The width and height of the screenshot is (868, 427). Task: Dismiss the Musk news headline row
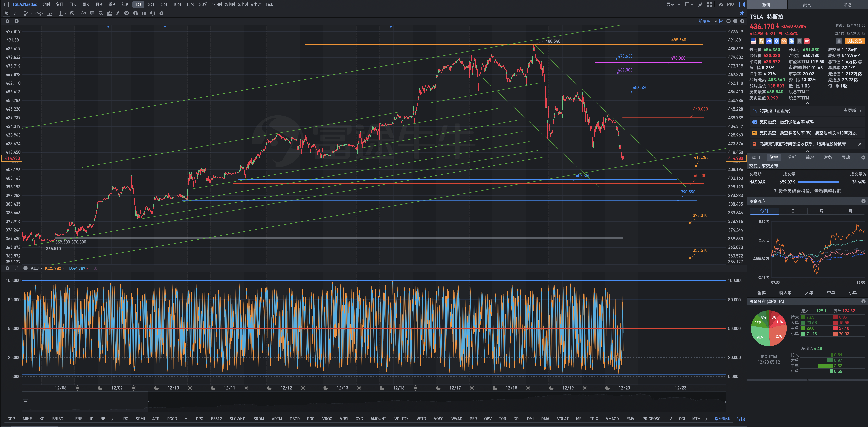coord(860,144)
